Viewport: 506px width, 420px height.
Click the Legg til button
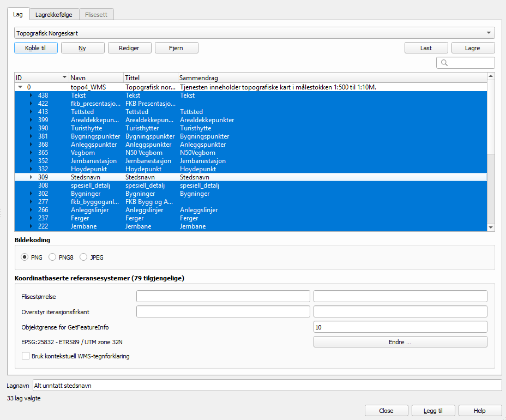433,411
